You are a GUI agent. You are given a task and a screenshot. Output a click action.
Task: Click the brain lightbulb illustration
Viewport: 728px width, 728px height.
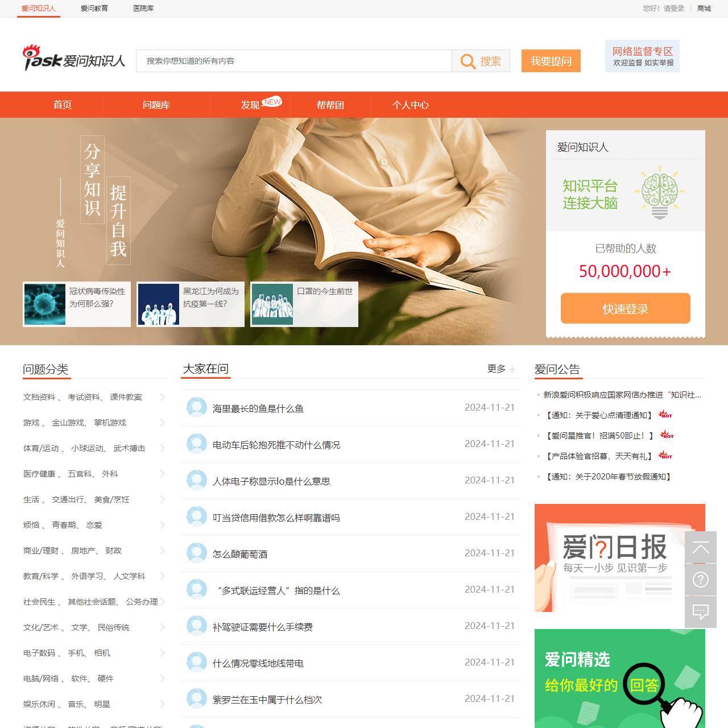[x=660, y=192]
